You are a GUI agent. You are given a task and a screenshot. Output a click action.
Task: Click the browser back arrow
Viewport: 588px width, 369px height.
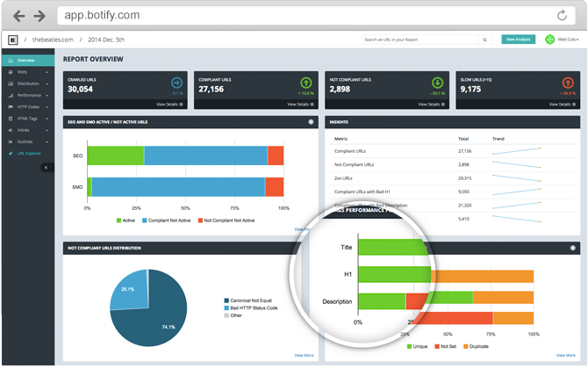(18, 16)
